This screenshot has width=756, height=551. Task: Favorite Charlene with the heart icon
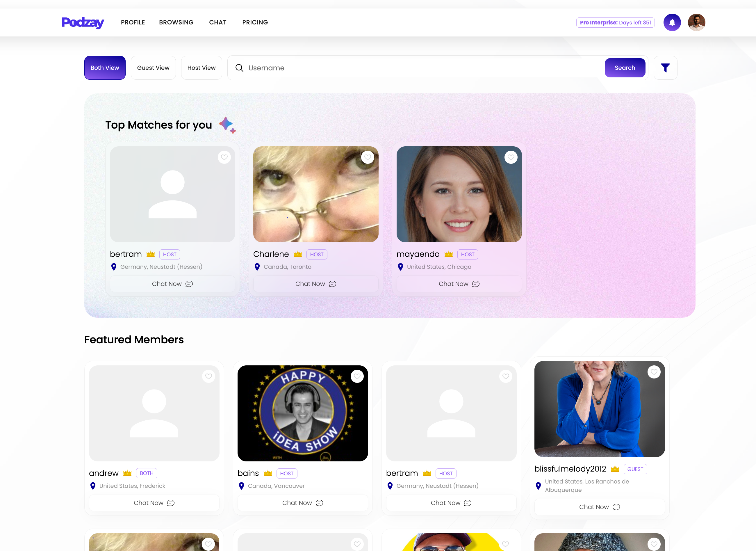point(367,157)
